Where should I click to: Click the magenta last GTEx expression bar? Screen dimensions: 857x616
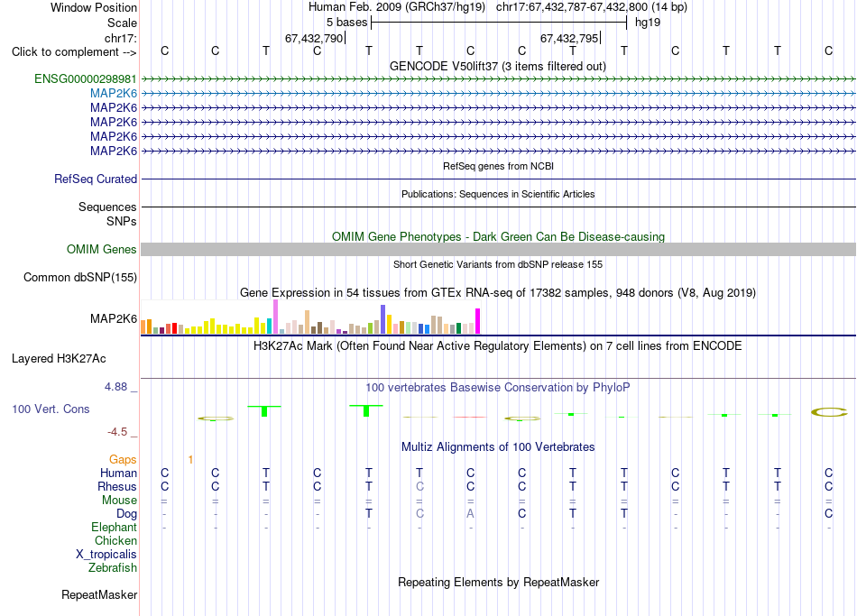[478, 321]
